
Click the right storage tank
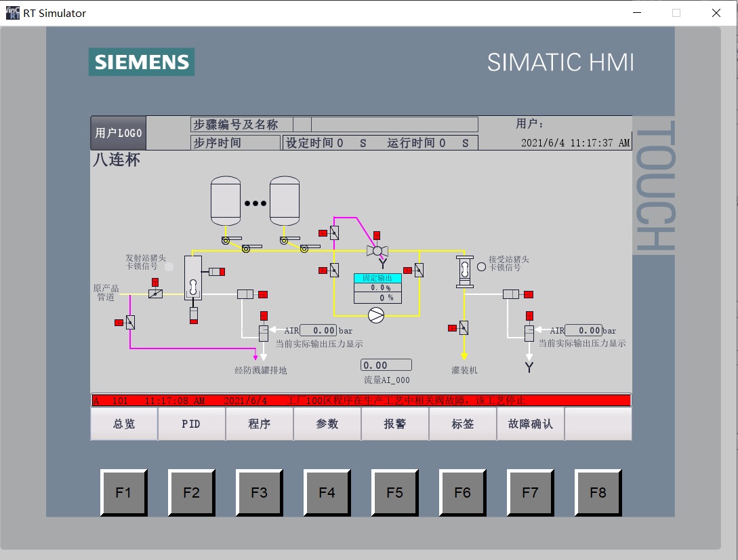click(285, 201)
